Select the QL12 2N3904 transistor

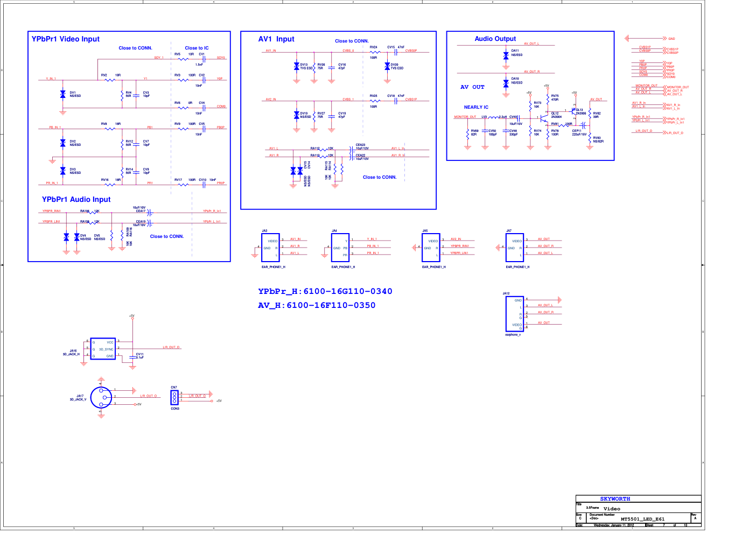click(x=545, y=117)
